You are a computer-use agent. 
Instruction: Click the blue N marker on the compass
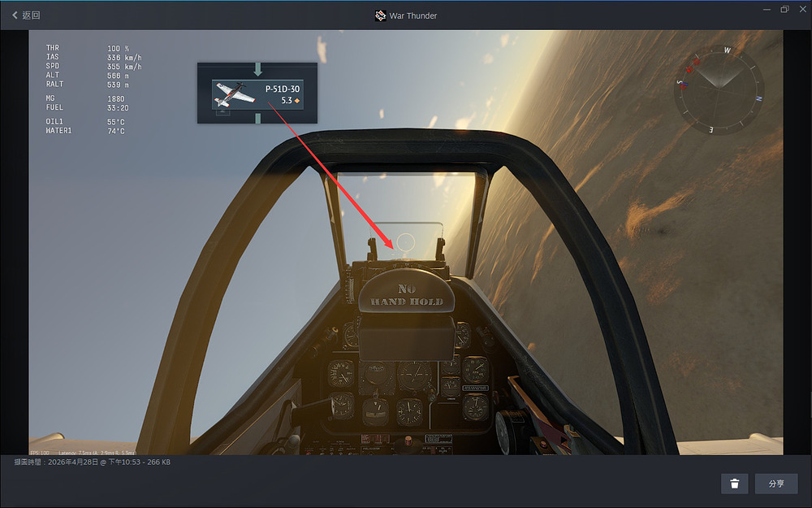pyautogui.click(x=758, y=98)
